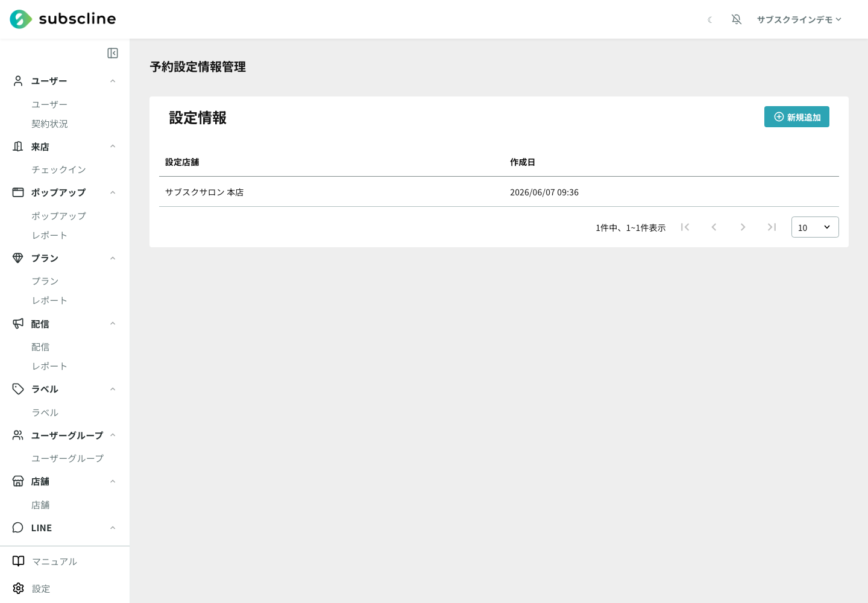This screenshot has width=868, height=603.
Task: Go to previous page arrow
Action: 714,227
